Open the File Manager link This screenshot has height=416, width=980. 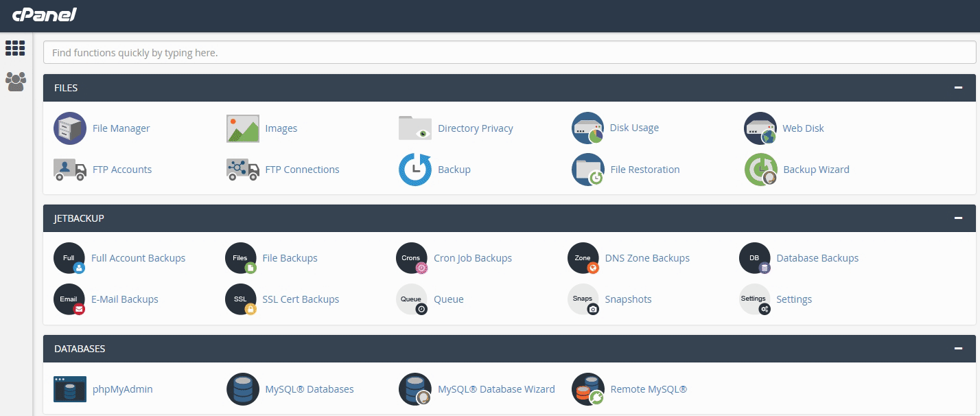(121, 128)
